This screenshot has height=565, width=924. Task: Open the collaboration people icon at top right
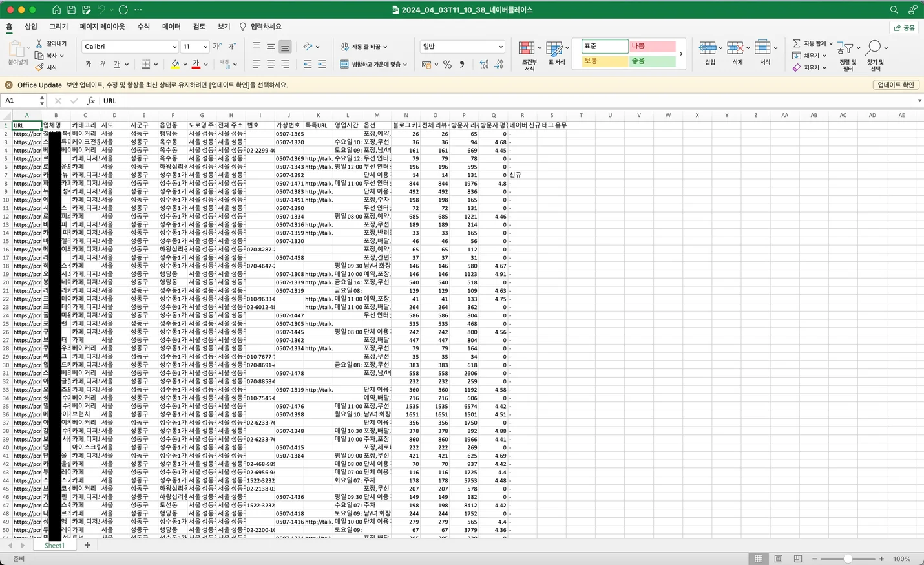pyautogui.click(x=912, y=10)
